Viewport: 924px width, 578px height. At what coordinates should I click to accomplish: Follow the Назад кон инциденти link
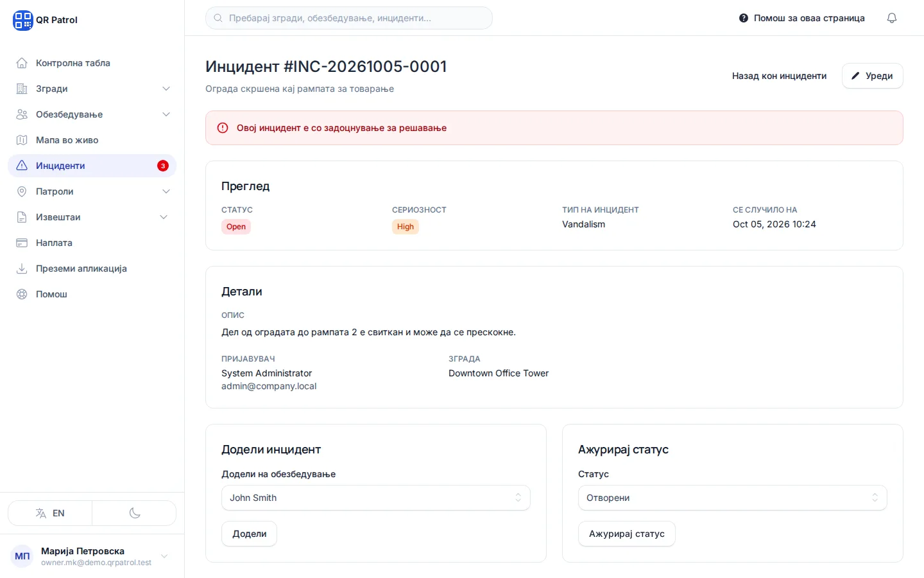779,76
